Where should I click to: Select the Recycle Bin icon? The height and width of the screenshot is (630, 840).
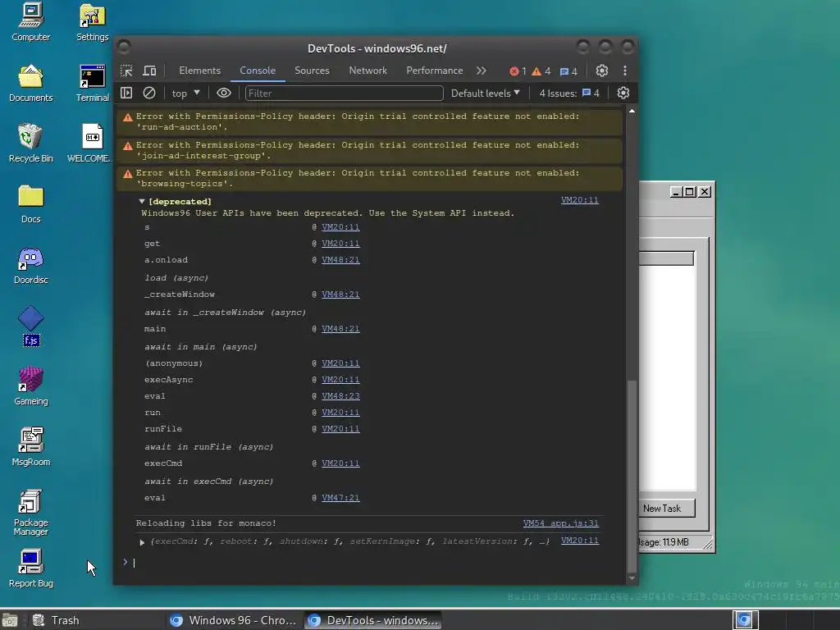(30, 143)
